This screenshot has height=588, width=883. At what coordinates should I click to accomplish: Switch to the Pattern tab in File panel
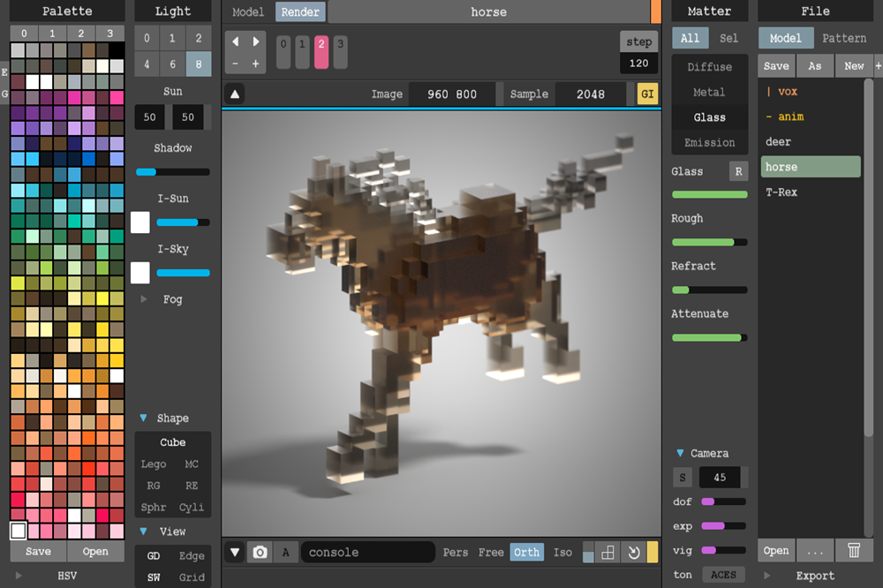pos(843,38)
